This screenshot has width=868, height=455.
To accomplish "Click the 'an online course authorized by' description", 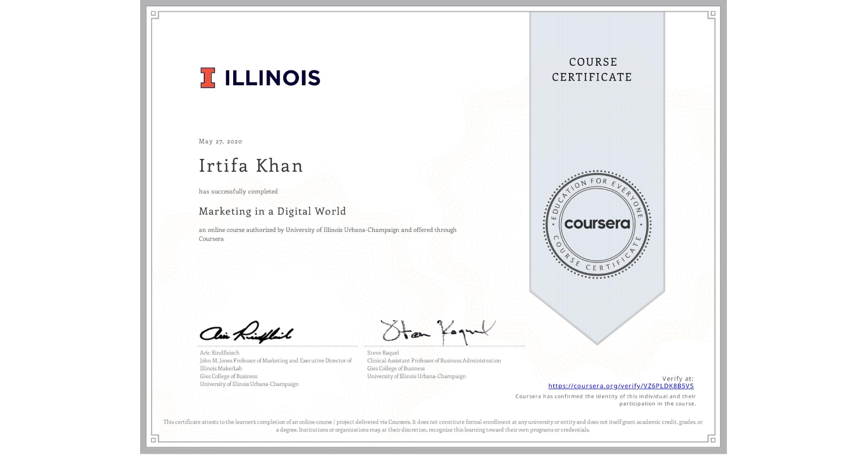I will (x=327, y=234).
